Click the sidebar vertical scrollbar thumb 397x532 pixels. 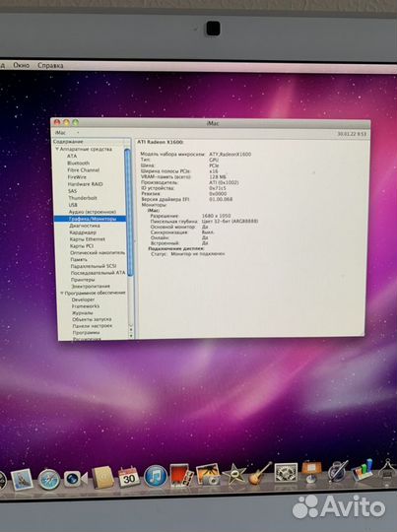(x=128, y=212)
